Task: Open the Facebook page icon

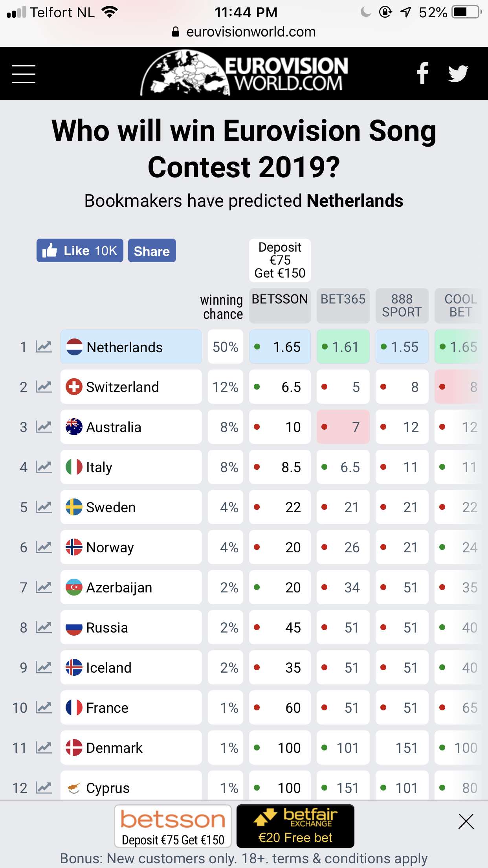Action: (x=422, y=73)
